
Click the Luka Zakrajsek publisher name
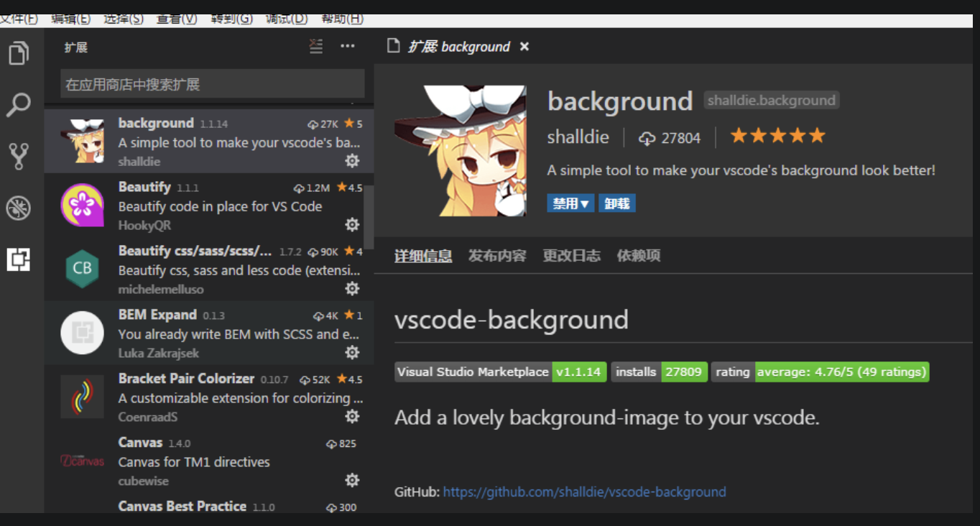click(159, 354)
